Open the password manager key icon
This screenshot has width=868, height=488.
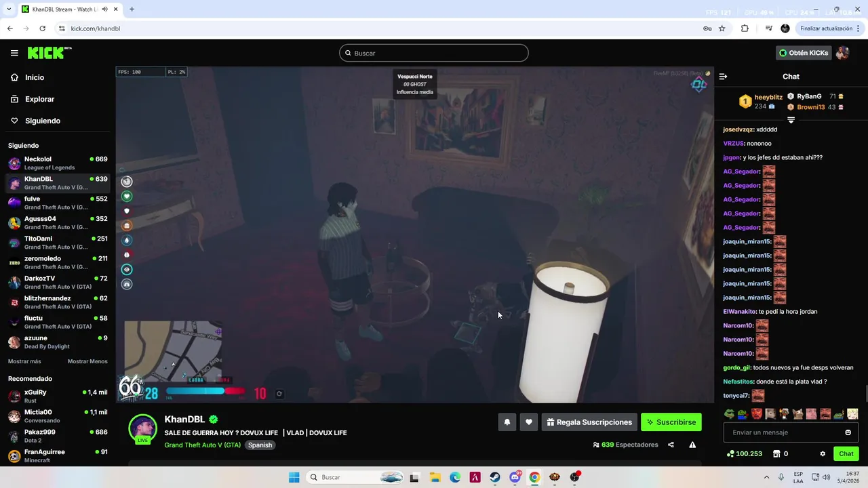[x=707, y=28]
